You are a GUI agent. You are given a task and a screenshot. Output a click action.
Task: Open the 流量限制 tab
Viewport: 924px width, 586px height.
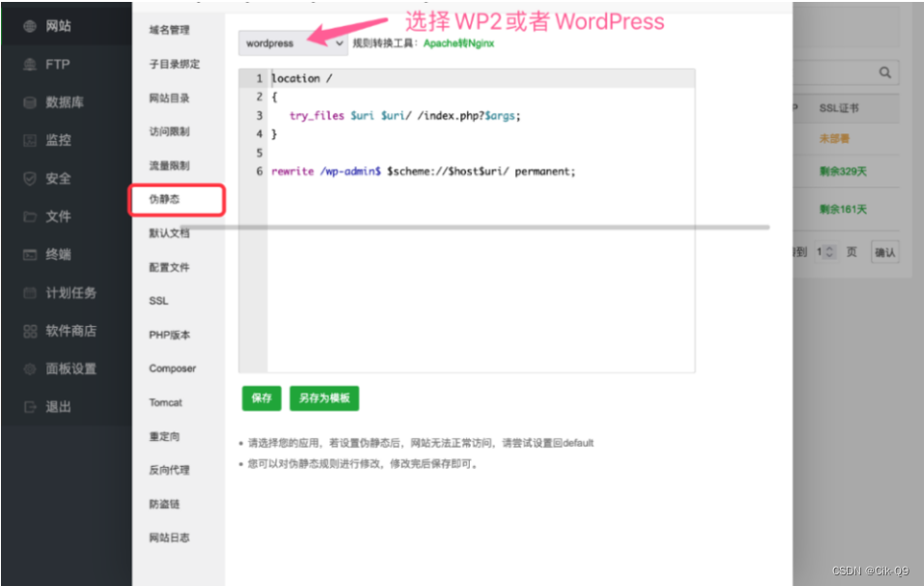(169, 165)
